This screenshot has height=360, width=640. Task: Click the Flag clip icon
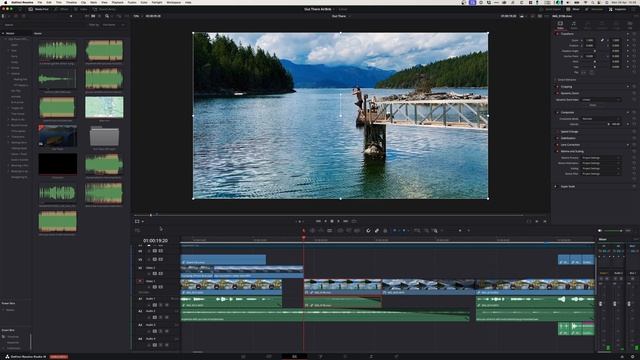[x=394, y=231]
